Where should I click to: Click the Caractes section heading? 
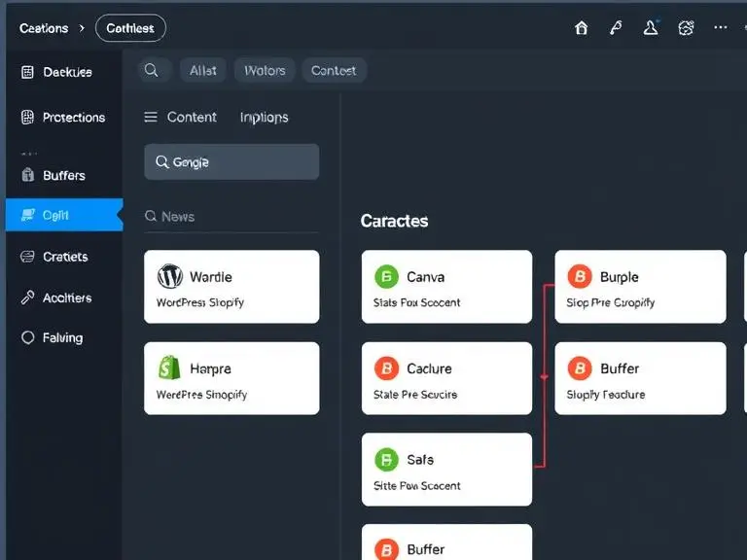(394, 221)
